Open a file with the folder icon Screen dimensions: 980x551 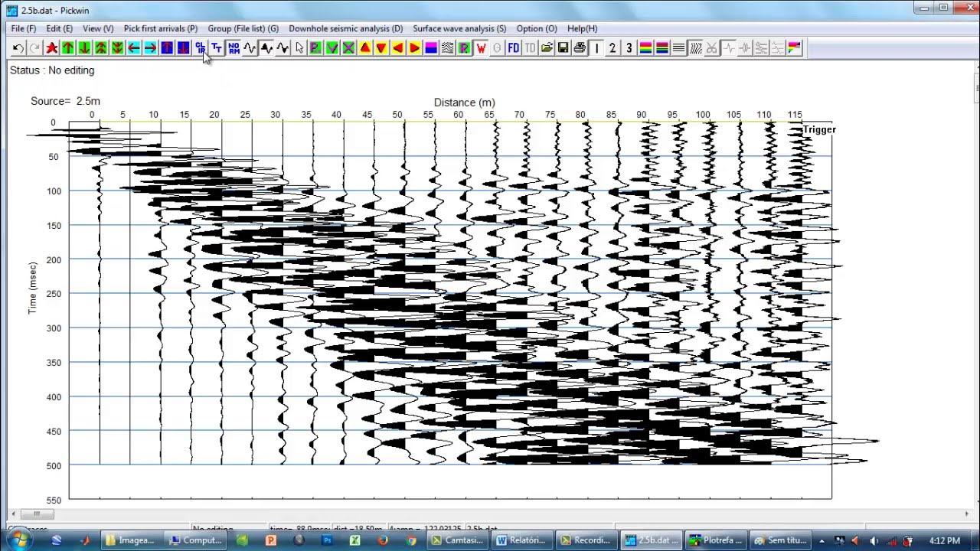point(547,48)
